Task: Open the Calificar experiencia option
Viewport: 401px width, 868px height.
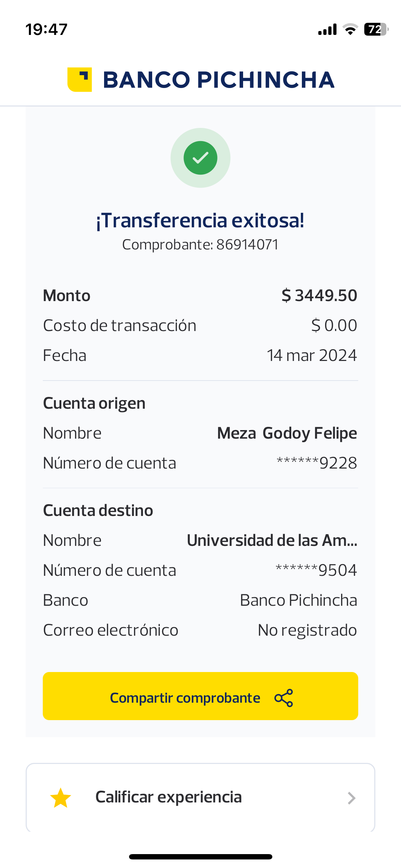Action: (x=169, y=797)
